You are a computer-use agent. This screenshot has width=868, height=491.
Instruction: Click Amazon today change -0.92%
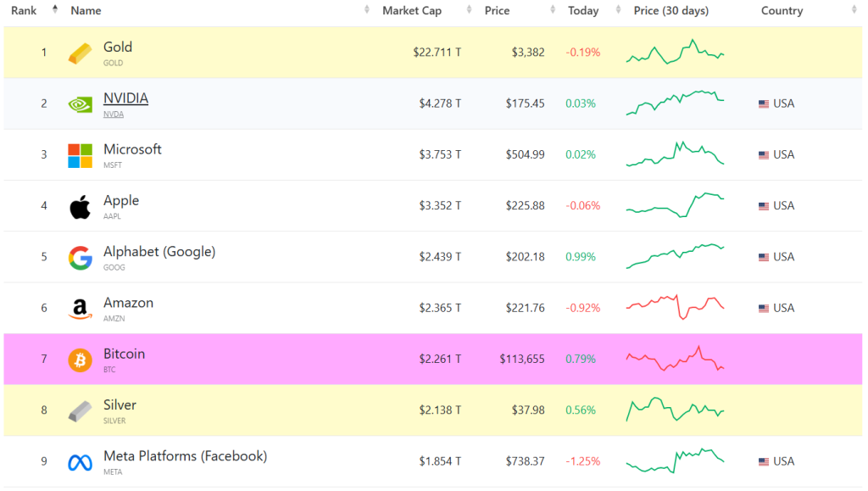point(583,309)
